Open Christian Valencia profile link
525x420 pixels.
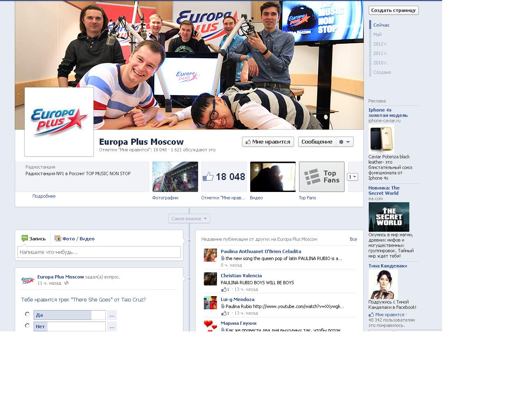(241, 276)
